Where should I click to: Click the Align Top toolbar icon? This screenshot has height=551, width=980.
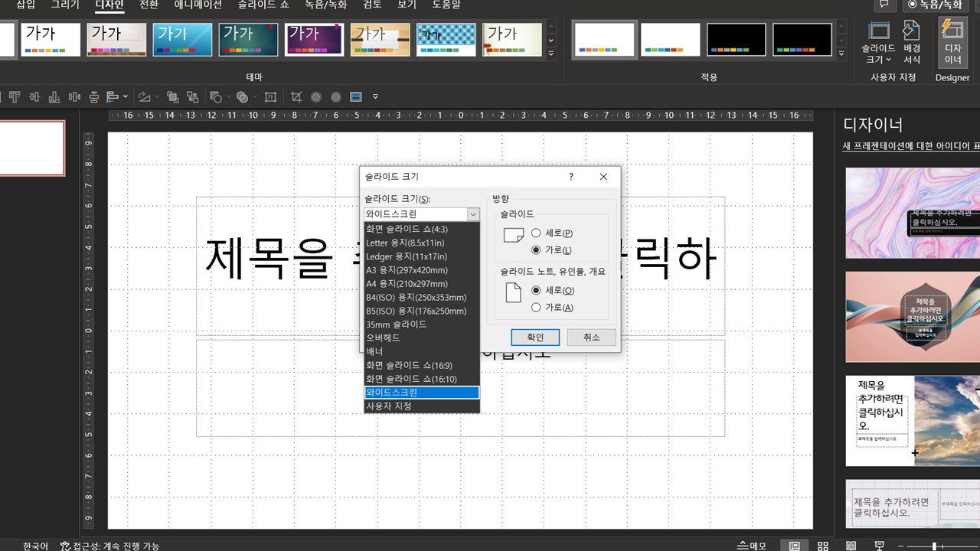(15, 97)
